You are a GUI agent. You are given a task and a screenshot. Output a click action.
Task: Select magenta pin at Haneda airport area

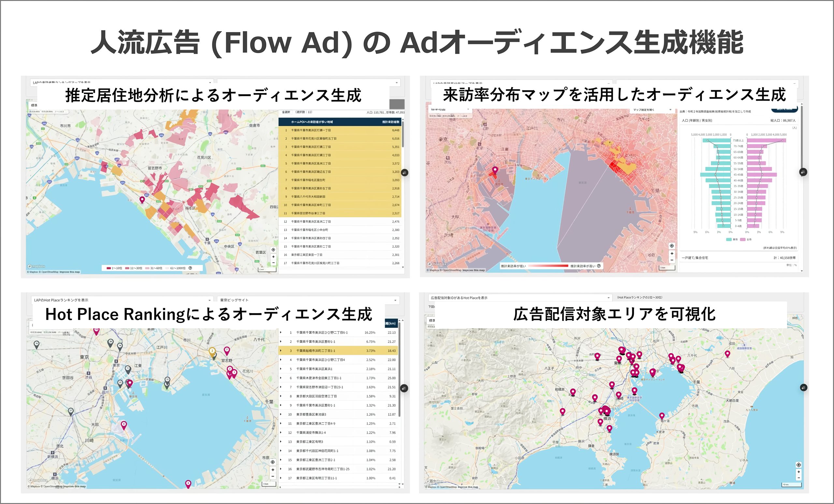124,425
